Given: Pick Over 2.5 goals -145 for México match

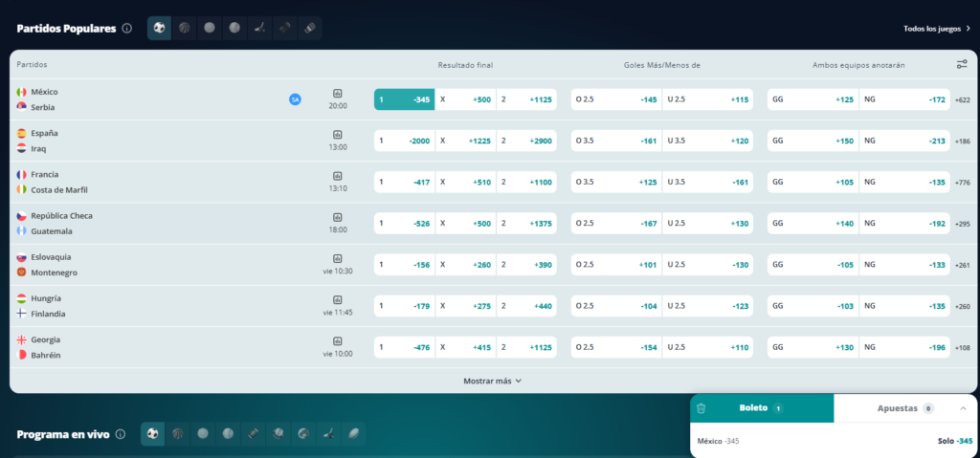Looking at the screenshot, I should pyautogui.click(x=616, y=99).
